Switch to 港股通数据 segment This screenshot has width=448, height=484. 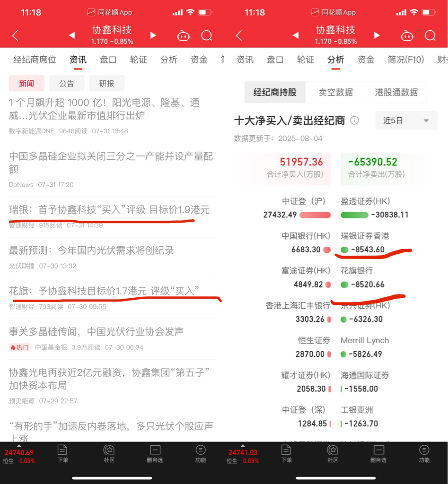[x=396, y=92]
